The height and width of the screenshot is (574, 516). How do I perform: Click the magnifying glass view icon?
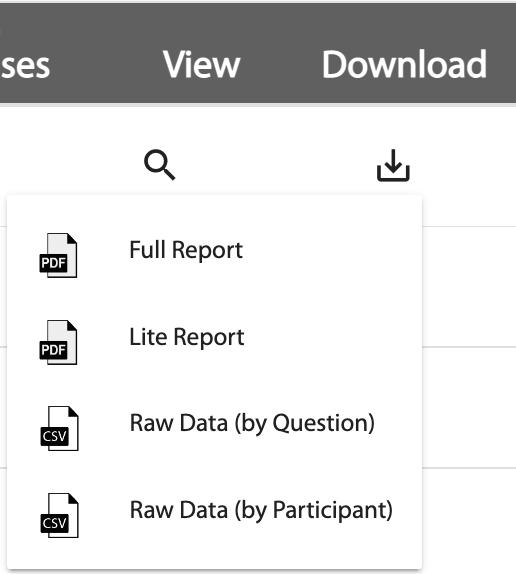160,165
